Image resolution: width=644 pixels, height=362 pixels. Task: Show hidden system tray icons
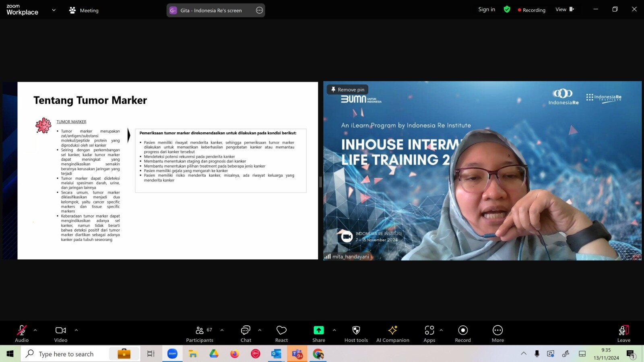pos(524,354)
